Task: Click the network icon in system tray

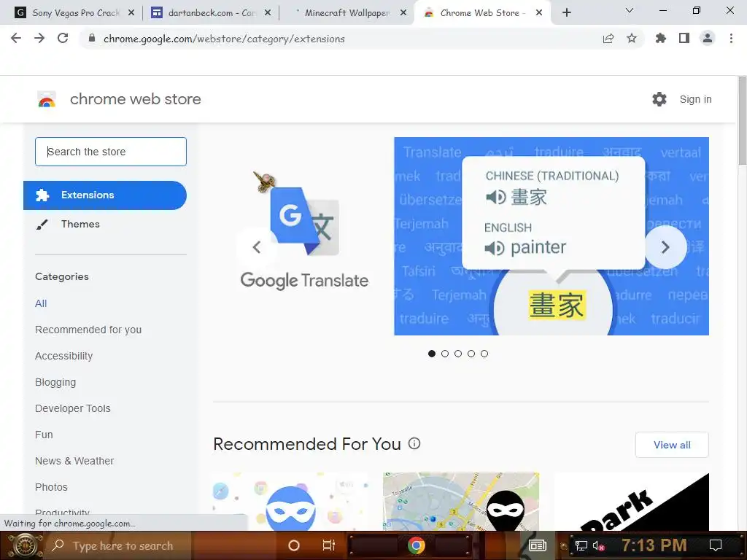Action: click(581, 545)
